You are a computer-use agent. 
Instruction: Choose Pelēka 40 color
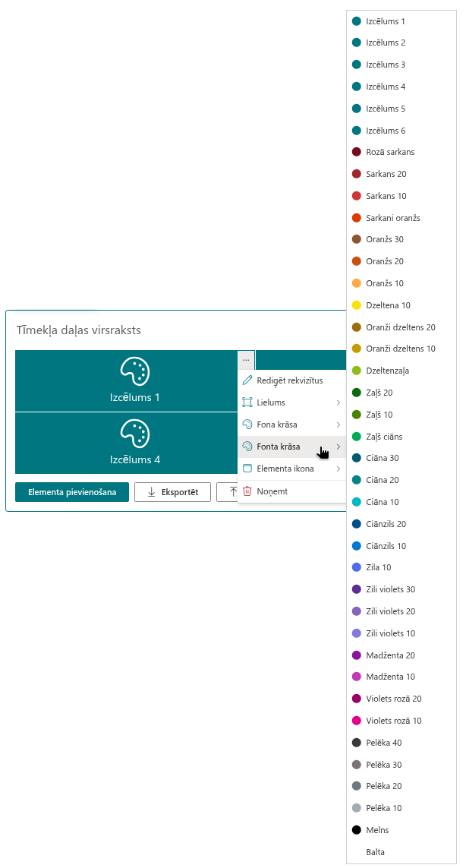[x=401, y=743]
